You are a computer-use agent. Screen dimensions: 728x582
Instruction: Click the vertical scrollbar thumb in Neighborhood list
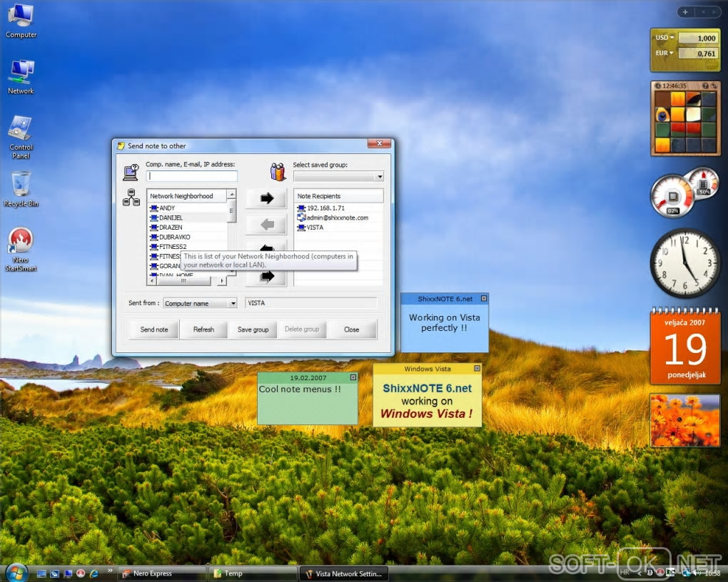coord(232,210)
